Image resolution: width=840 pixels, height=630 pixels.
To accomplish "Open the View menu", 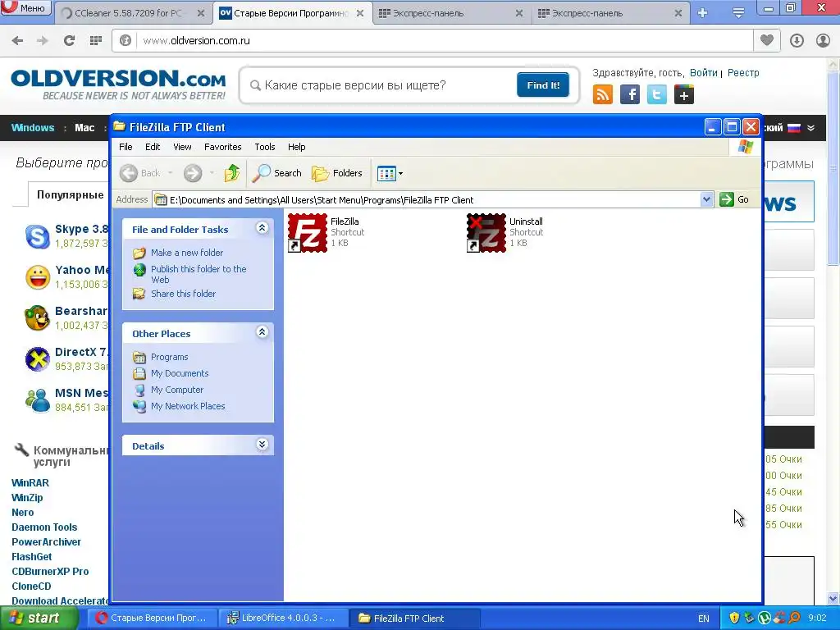I will pos(182,147).
